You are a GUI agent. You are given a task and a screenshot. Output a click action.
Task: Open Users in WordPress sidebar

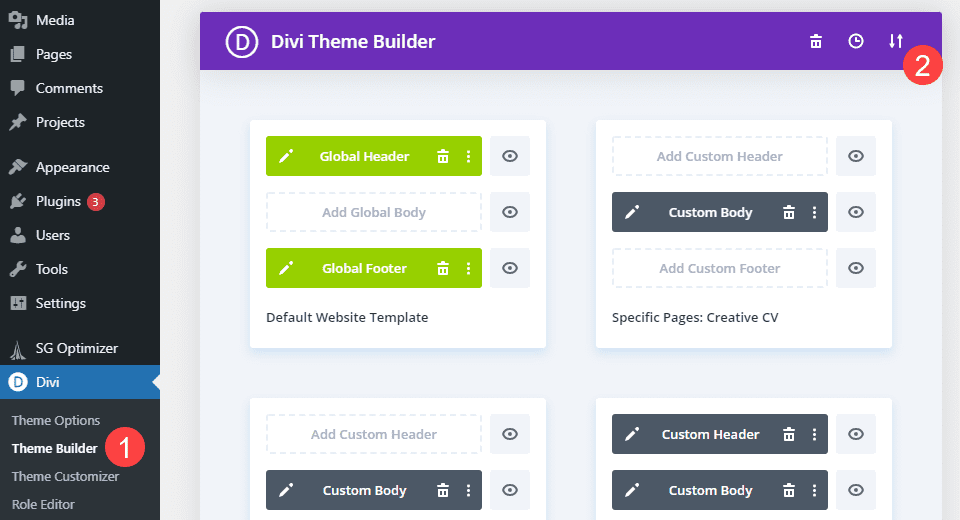[x=80, y=235]
